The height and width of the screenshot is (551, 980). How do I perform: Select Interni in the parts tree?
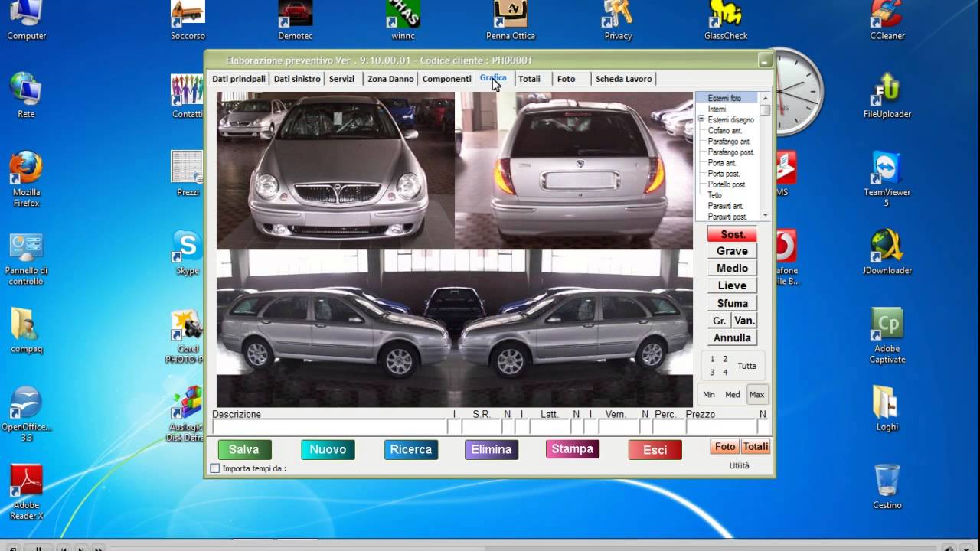717,109
